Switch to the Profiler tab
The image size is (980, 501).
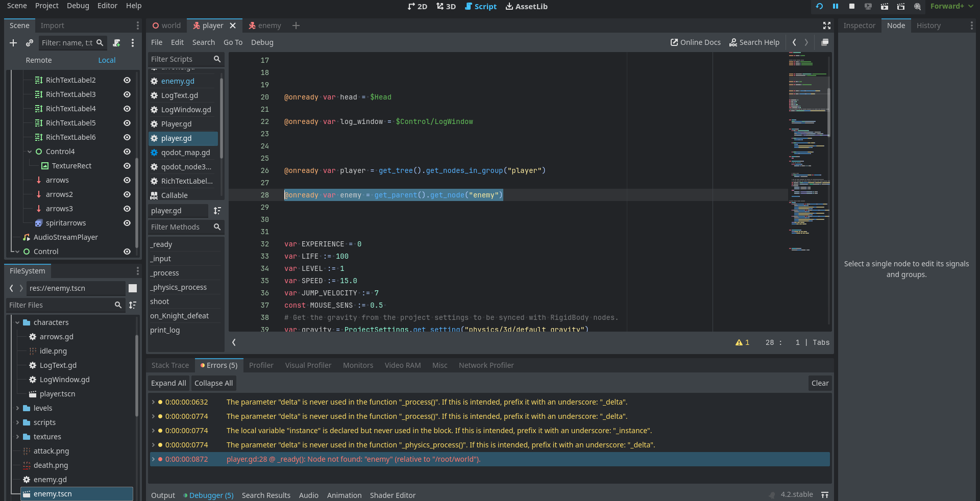[x=261, y=365]
